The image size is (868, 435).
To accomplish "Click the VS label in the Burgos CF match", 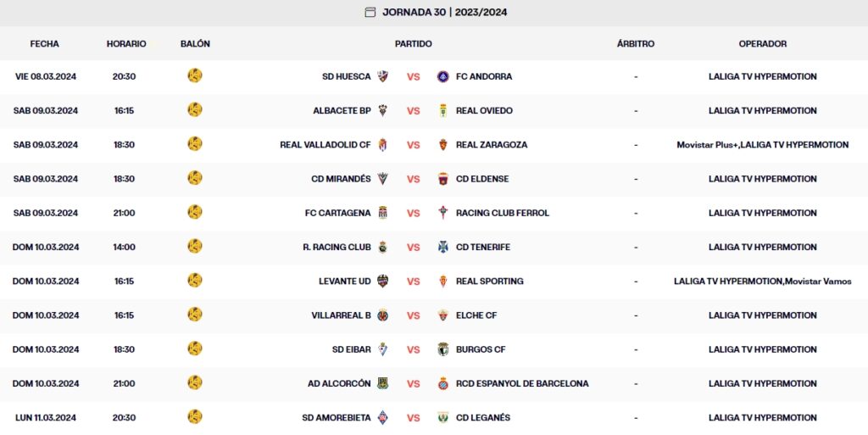I will (413, 349).
